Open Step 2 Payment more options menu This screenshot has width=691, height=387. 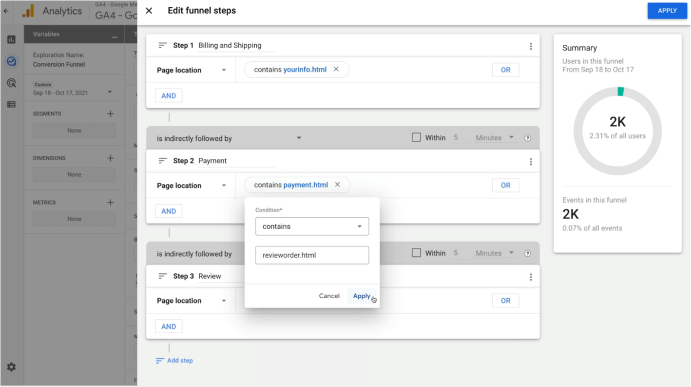(x=531, y=162)
